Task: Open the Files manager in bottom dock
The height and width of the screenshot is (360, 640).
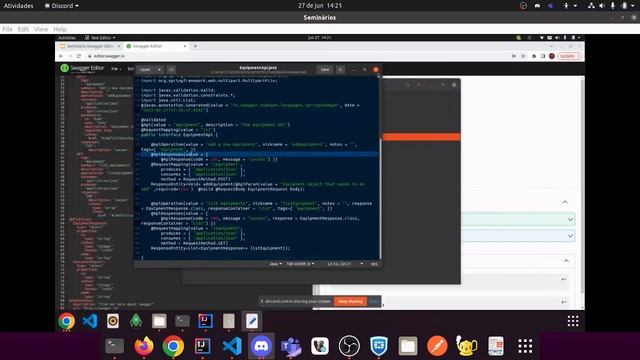Action: tap(408, 346)
